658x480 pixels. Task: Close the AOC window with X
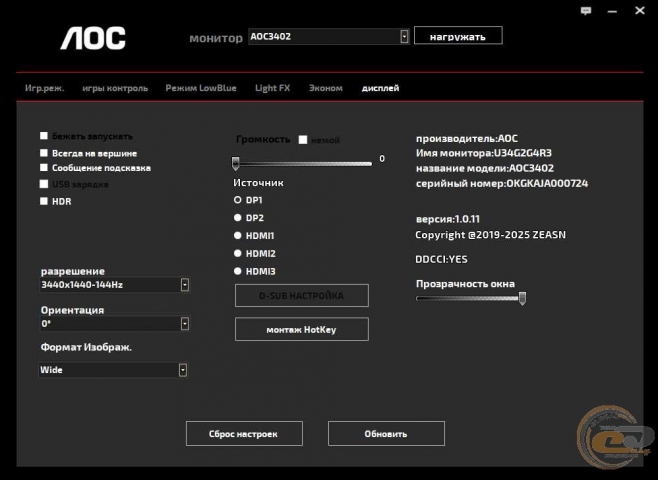click(x=640, y=10)
